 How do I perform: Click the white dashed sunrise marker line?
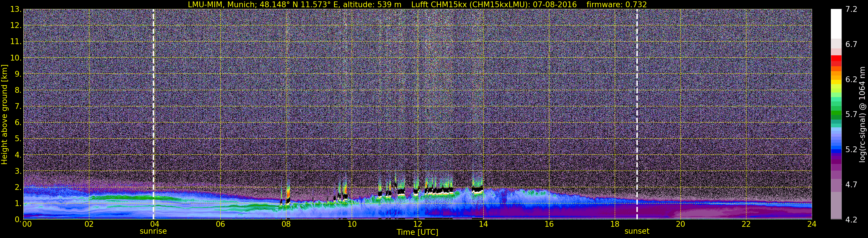tap(153, 114)
